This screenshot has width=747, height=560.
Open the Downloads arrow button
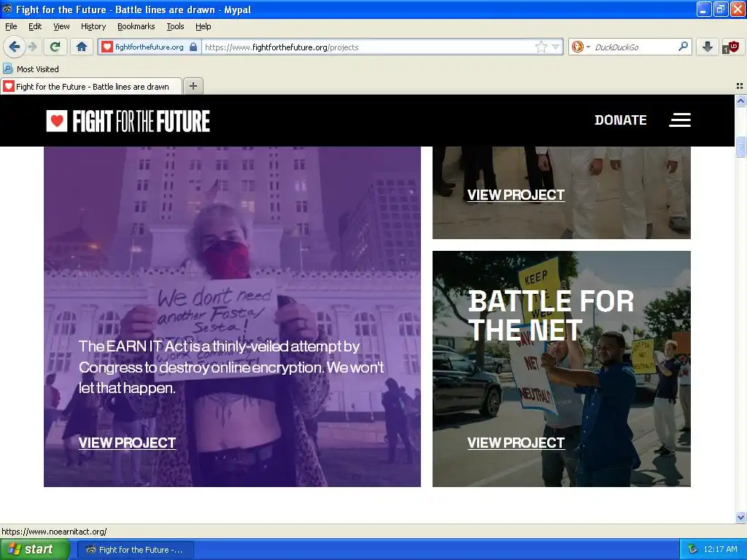point(708,47)
